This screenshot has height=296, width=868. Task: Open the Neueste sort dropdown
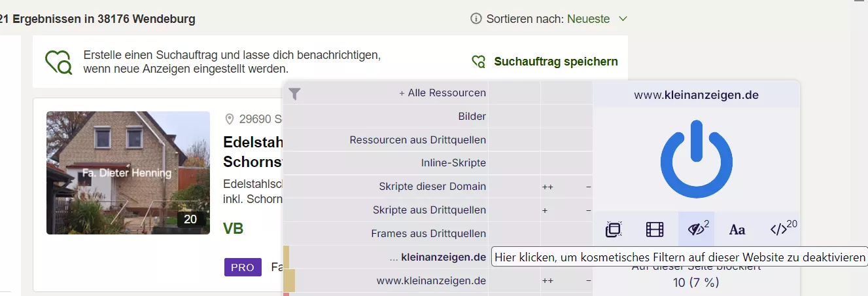pos(597,19)
